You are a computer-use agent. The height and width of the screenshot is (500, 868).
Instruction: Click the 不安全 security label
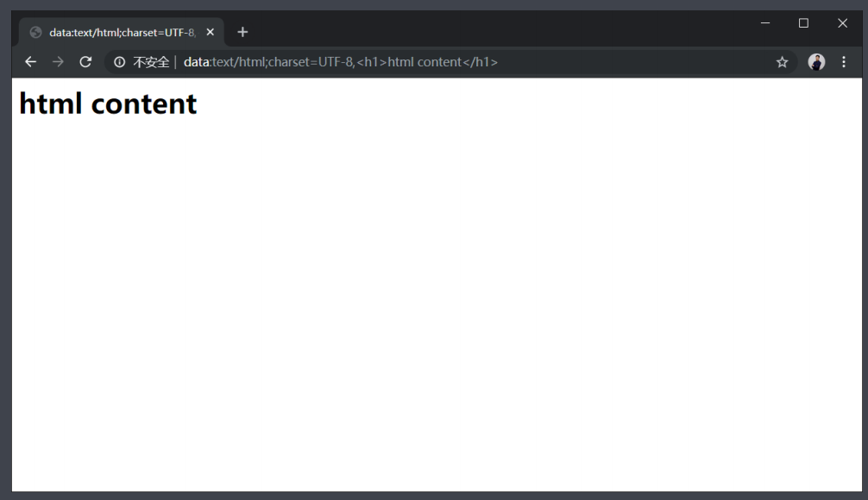pyautogui.click(x=151, y=62)
